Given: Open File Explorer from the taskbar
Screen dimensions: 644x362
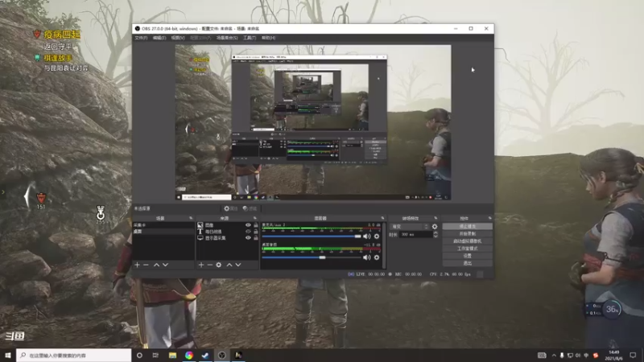Looking at the screenshot, I should pos(172,356).
